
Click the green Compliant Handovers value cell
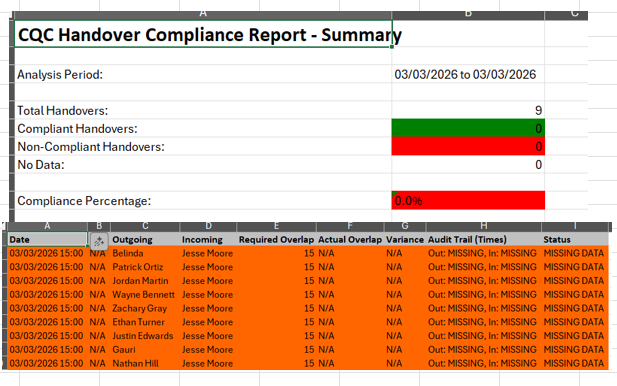(x=468, y=128)
